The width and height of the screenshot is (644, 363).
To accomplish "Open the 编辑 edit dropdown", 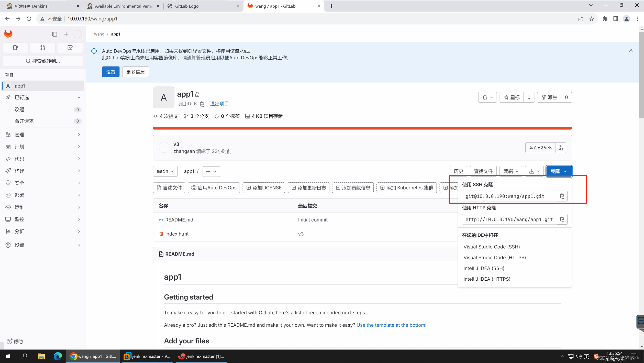I will [x=511, y=171].
